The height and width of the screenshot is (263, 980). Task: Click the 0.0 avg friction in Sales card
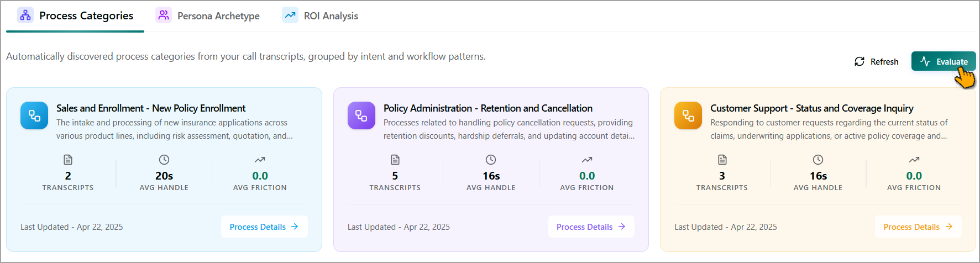pyautogui.click(x=260, y=176)
